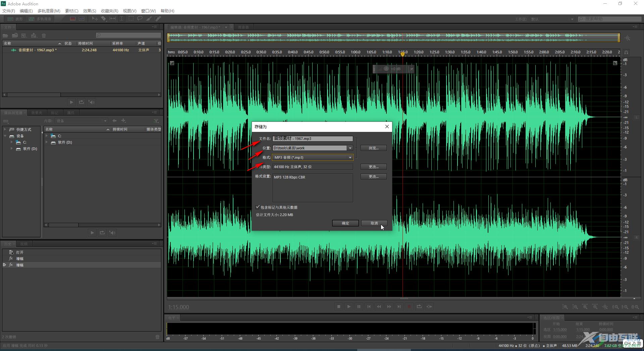Toggle Loop preview in Files panel

coord(82,102)
